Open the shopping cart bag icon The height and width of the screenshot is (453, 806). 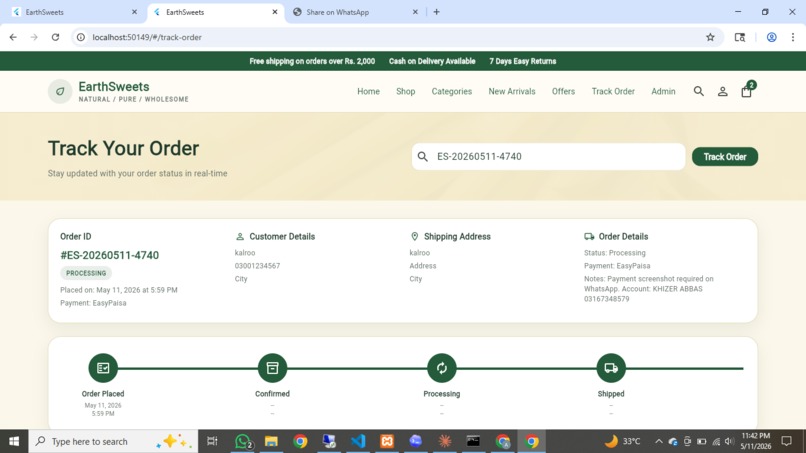746,92
